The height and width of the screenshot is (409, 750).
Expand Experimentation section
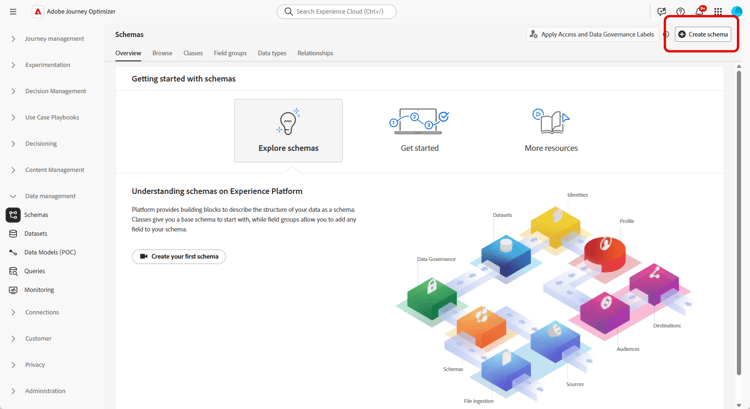click(x=13, y=65)
